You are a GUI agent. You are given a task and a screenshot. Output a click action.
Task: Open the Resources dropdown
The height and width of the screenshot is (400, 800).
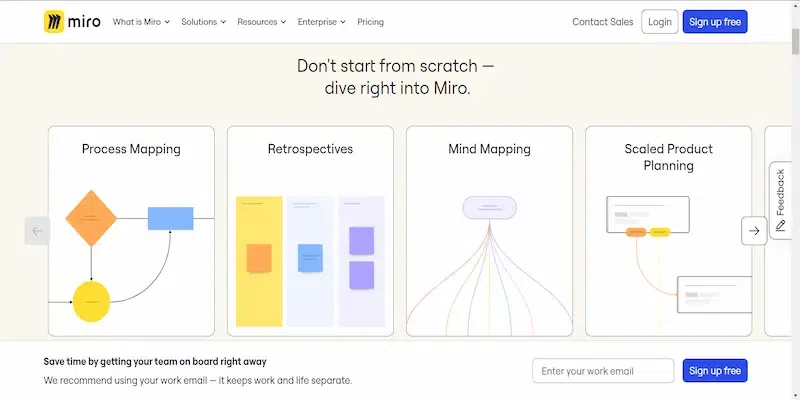coord(262,22)
